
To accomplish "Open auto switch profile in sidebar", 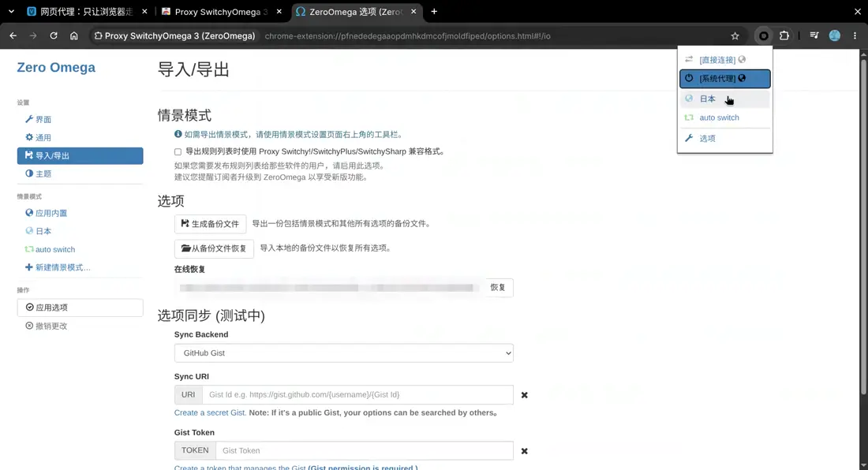I will pos(80,249).
